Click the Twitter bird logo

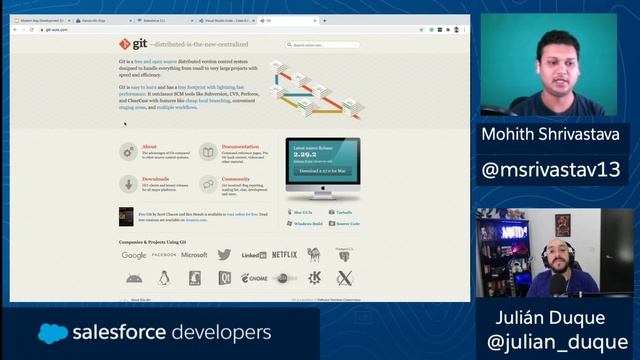point(224,255)
